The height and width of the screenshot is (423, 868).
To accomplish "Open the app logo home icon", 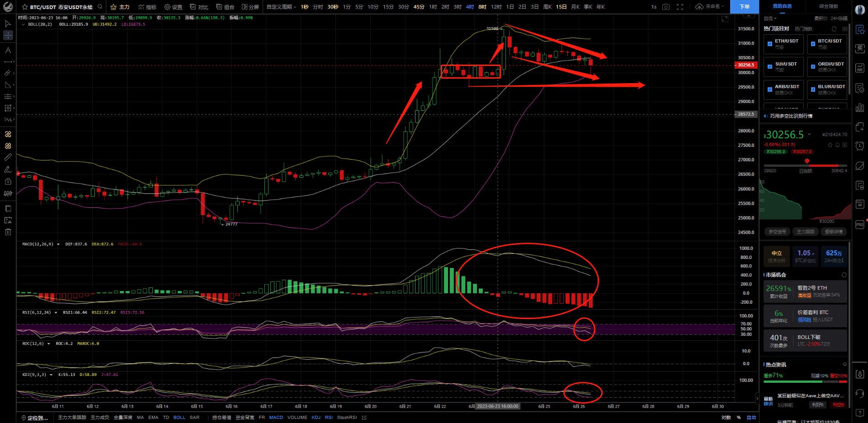I will [8, 7].
